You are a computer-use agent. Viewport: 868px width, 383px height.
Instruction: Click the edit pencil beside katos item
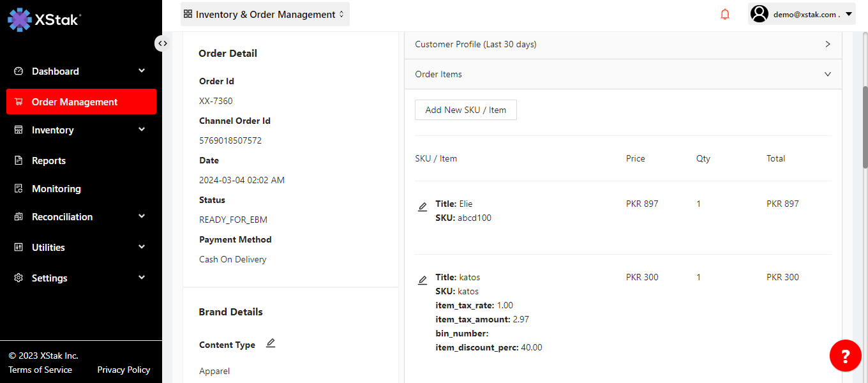click(x=422, y=280)
